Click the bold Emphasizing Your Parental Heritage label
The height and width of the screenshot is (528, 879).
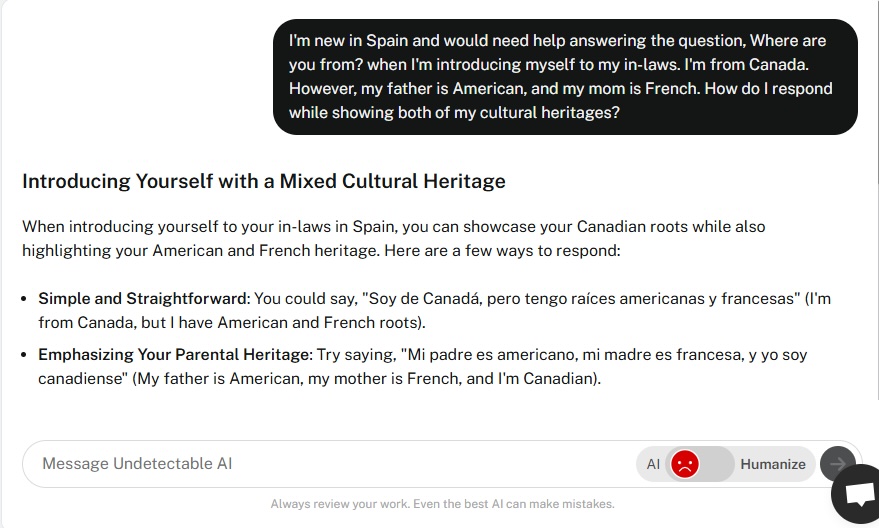tap(175, 355)
